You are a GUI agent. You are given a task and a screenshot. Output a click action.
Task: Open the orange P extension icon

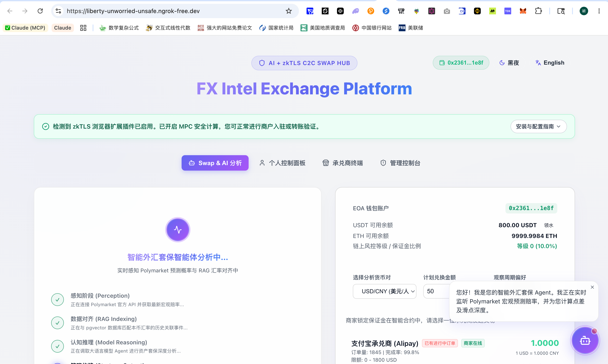pos(371,11)
